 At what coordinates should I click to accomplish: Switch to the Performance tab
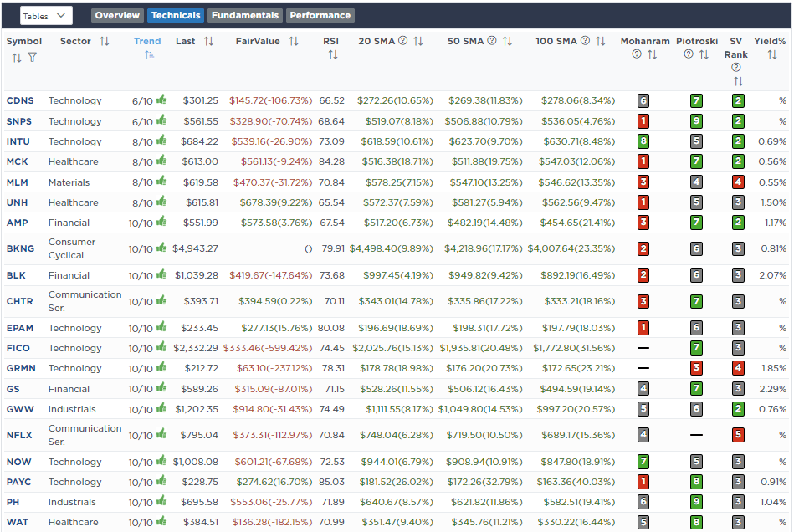point(320,15)
